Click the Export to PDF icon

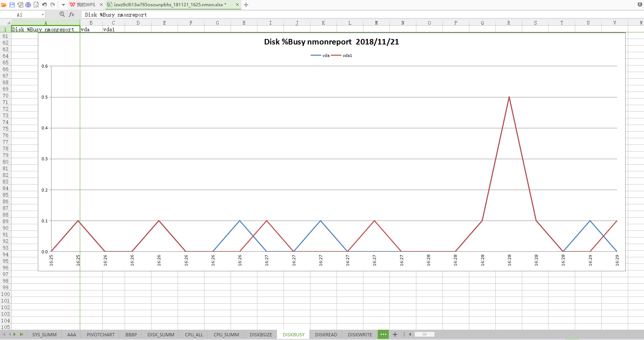point(20,5)
